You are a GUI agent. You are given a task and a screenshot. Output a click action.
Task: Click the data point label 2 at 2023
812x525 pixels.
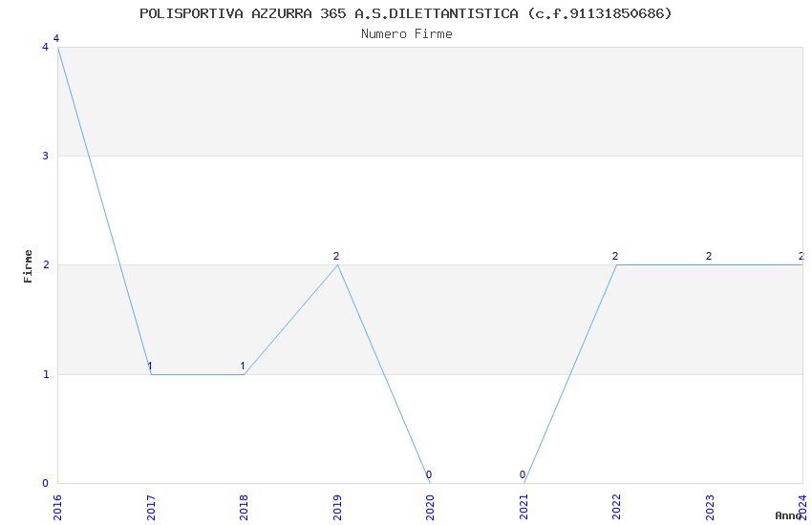pyautogui.click(x=709, y=256)
